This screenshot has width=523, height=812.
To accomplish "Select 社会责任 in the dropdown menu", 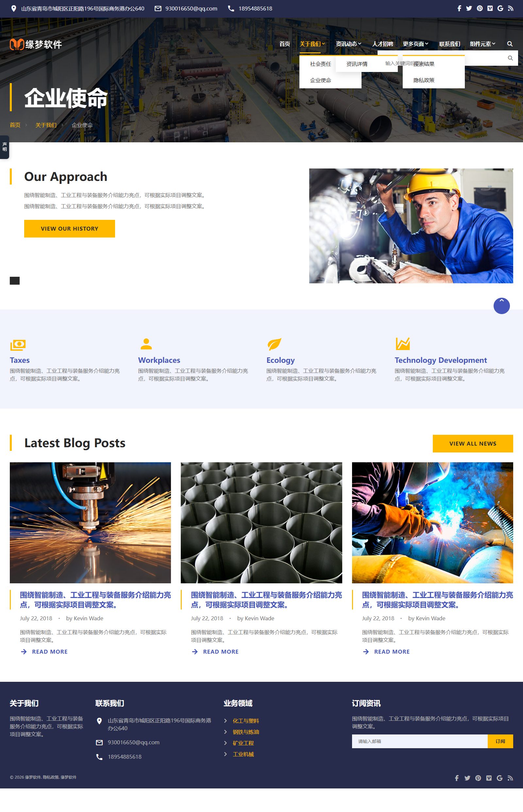I will pos(320,64).
